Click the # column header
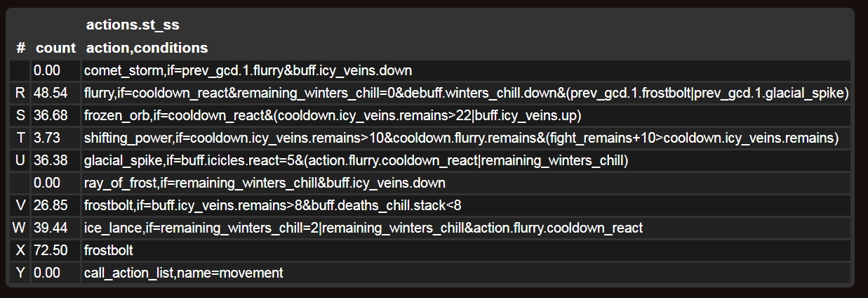Image resolution: width=868 pixels, height=298 pixels. [20, 48]
